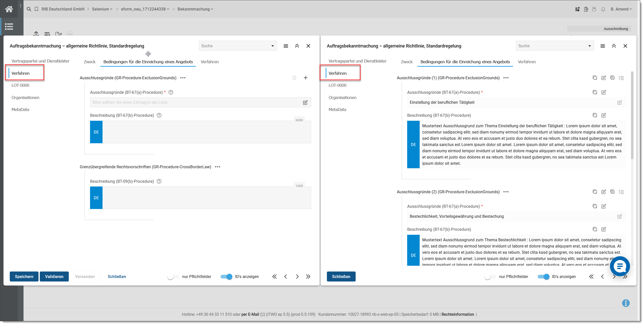The height and width of the screenshot is (325, 644).
Task: Copy the Ausschlussgründe (1) group in right dialog
Action: pyautogui.click(x=595, y=78)
